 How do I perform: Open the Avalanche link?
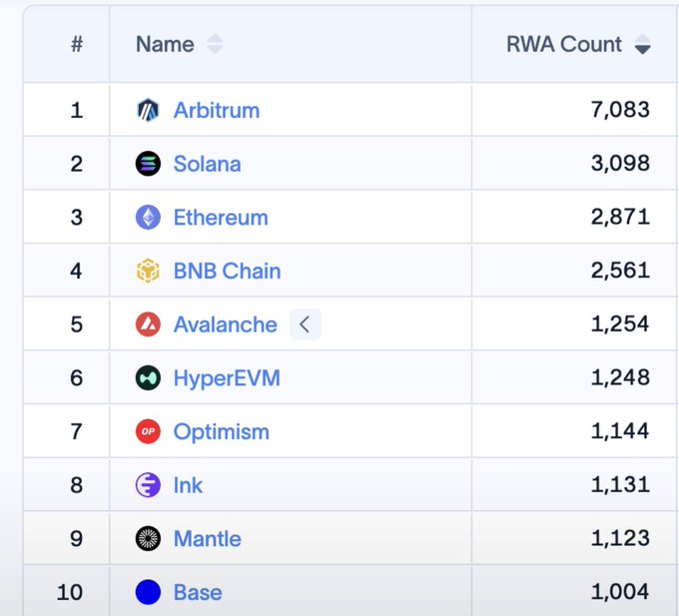tap(226, 324)
